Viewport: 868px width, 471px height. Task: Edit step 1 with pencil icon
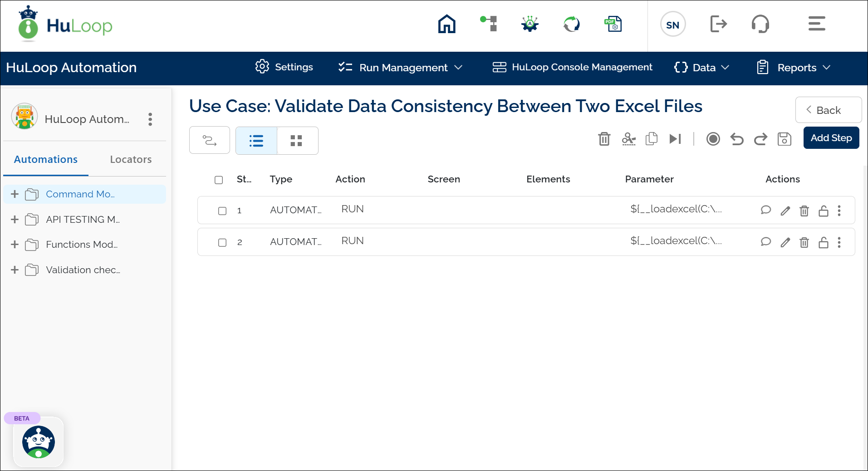(785, 211)
